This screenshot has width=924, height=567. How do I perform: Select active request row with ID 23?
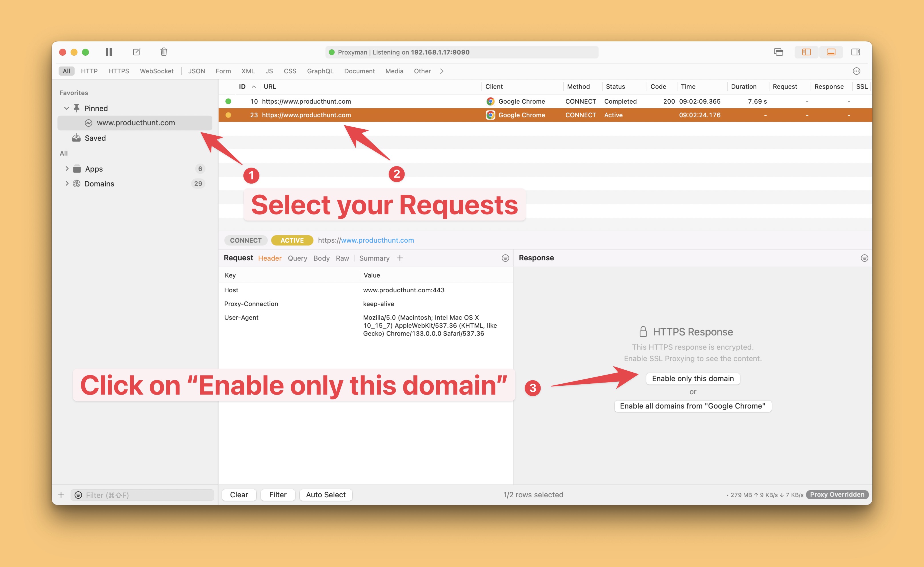[x=545, y=115]
